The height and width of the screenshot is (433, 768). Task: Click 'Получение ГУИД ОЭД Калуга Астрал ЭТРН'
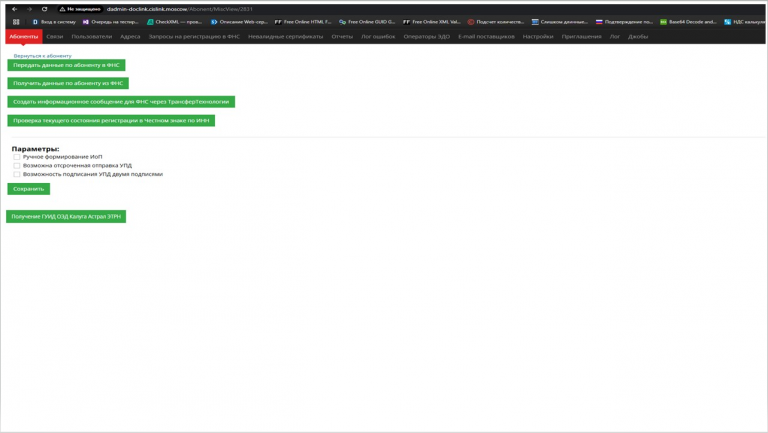click(66, 216)
